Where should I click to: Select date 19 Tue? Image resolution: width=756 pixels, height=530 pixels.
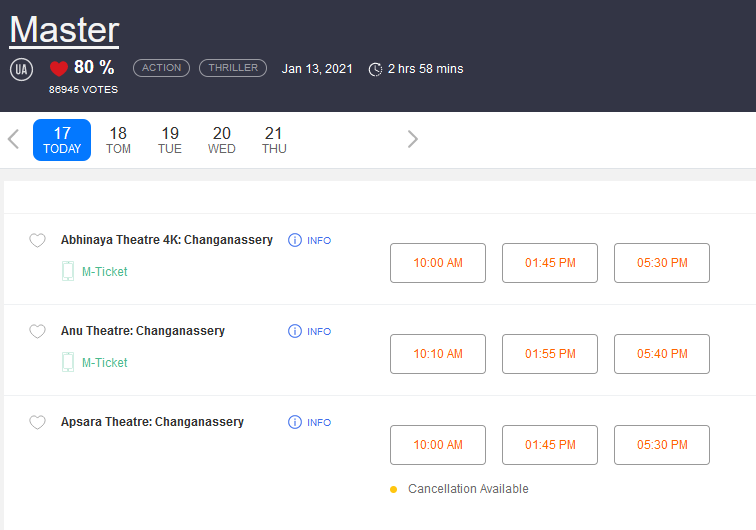point(170,140)
